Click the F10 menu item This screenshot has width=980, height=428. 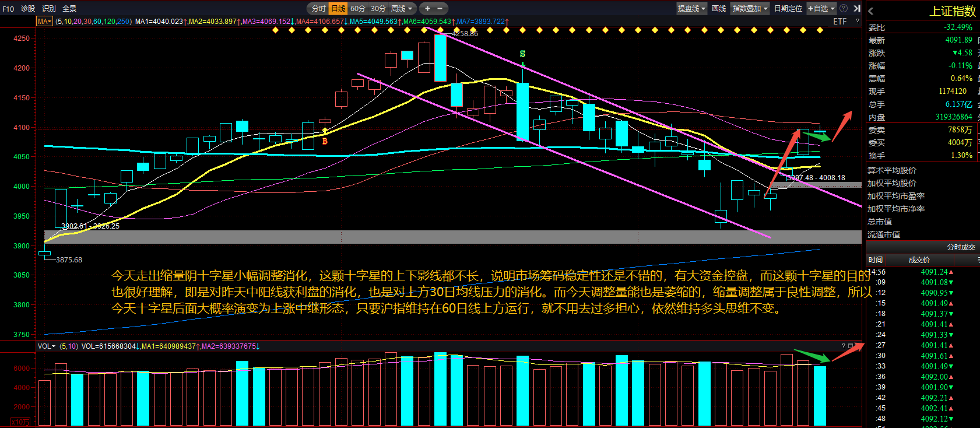click(8, 8)
